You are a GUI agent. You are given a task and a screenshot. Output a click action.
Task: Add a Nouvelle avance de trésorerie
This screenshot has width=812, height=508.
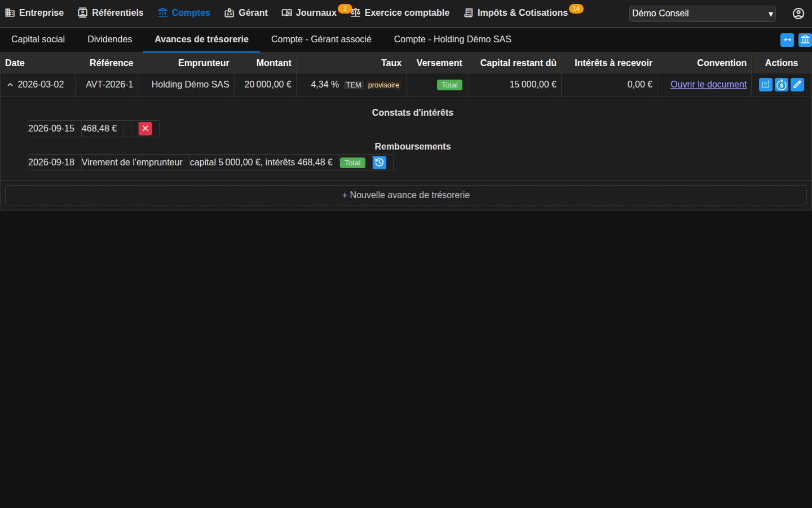point(406,195)
